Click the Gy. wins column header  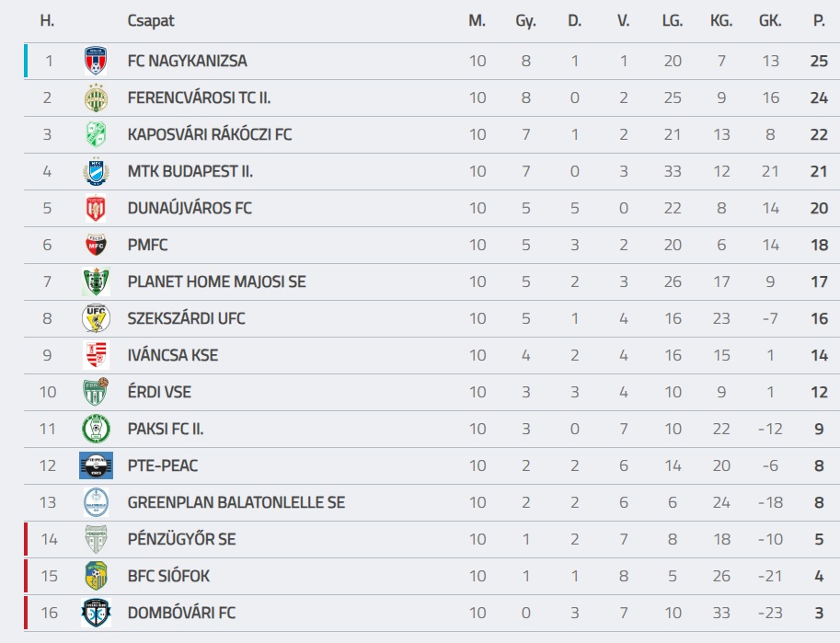pyautogui.click(x=525, y=20)
